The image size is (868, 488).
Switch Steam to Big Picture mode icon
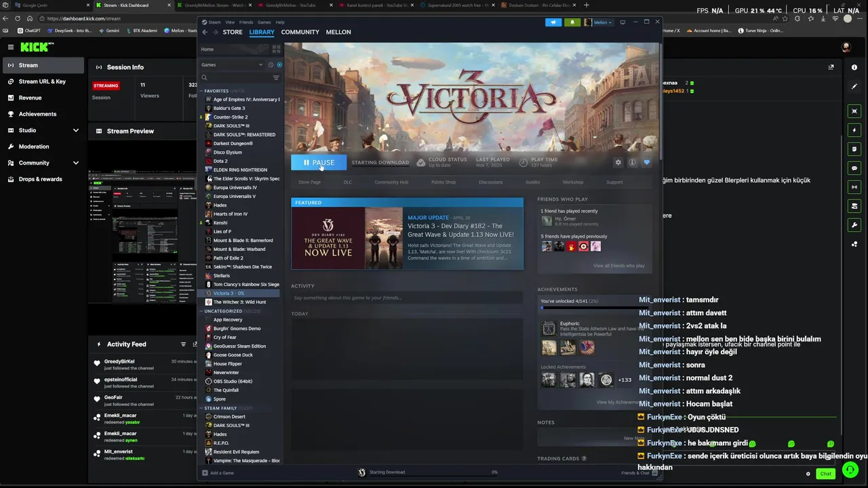tap(623, 22)
